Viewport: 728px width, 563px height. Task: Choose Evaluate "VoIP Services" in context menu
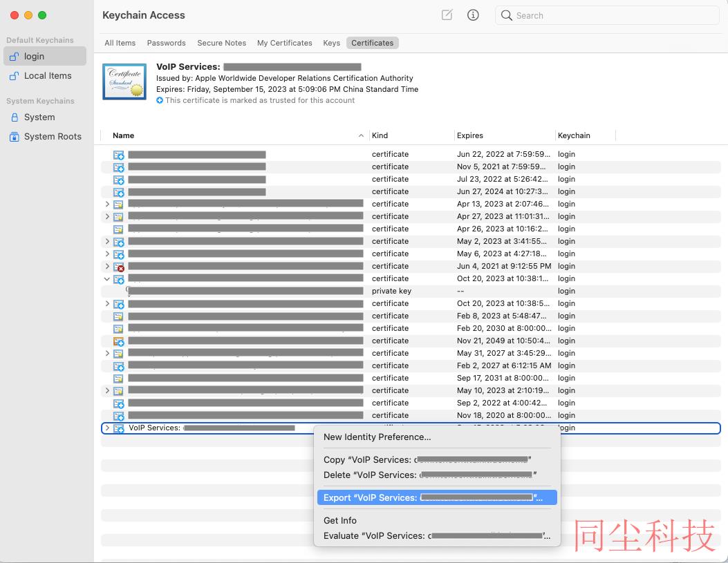(x=437, y=535)
